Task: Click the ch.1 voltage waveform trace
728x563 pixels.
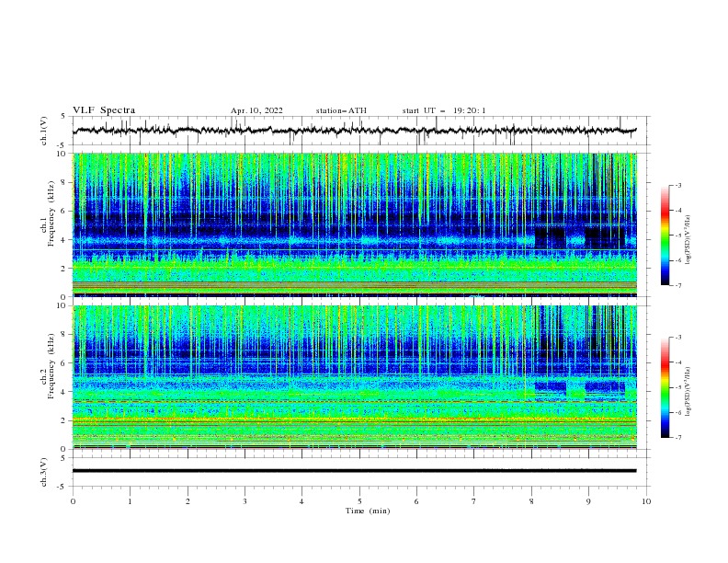Action: coord(354,131)
